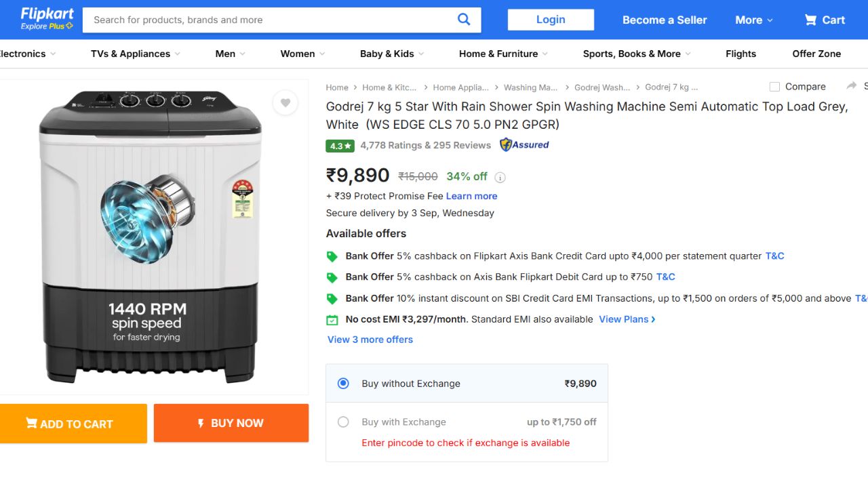Click the struck-through ₹15,000 price
The width and height of the screenshot is (868, 488).
click(418, 177)
